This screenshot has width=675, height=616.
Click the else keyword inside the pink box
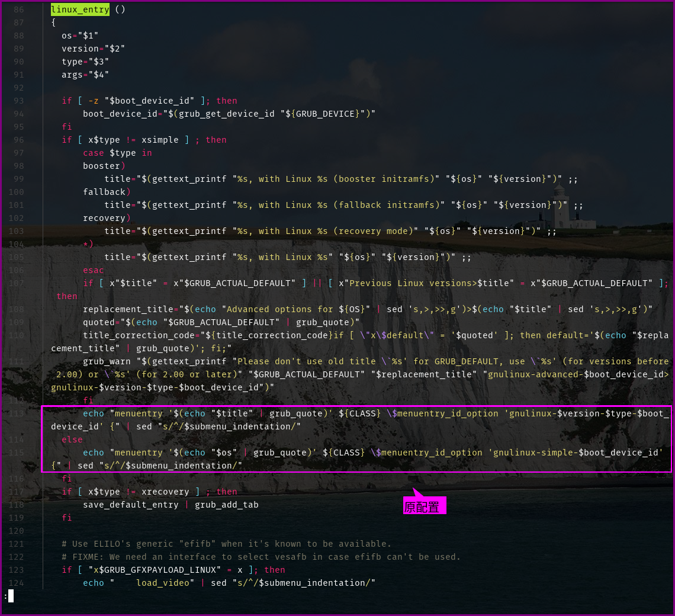pos(72,439)
